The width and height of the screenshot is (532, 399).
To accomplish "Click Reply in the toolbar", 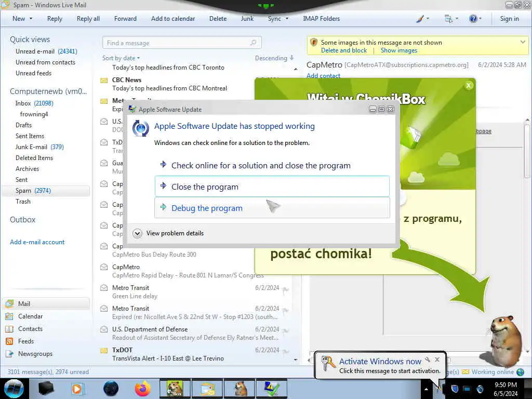I will coord(55,19).
